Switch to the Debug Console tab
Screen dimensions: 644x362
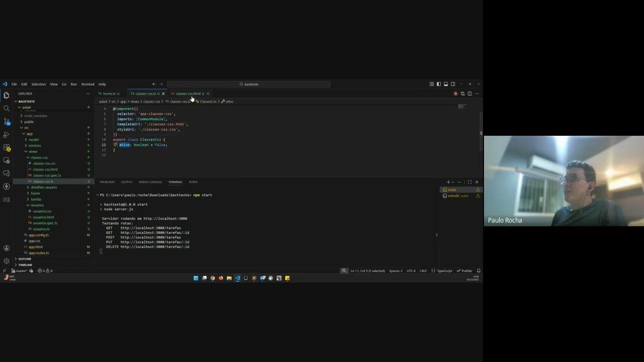point(150,182)
